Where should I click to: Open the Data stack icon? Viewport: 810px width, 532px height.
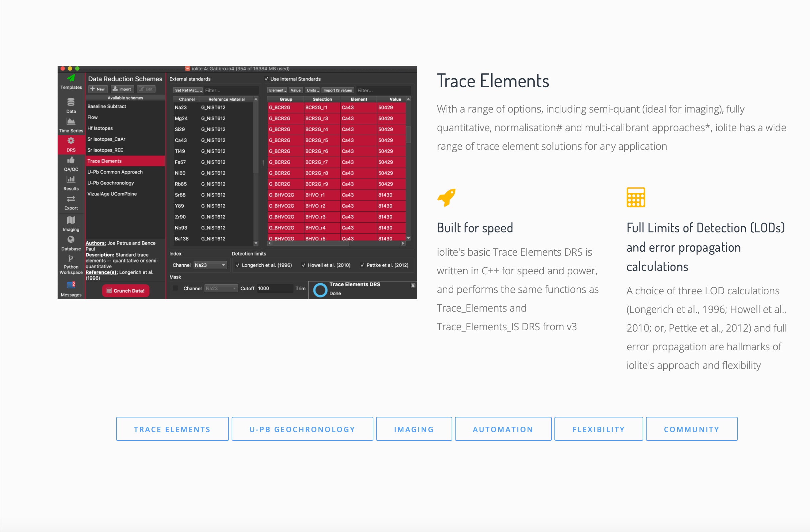point(71,102)
